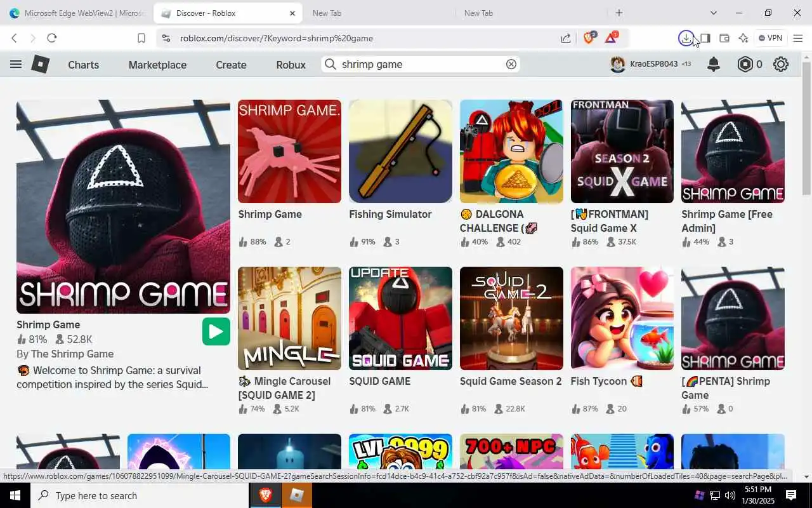
Task: Click the share icon in the address bar
Action: click(x=565, y=38)
